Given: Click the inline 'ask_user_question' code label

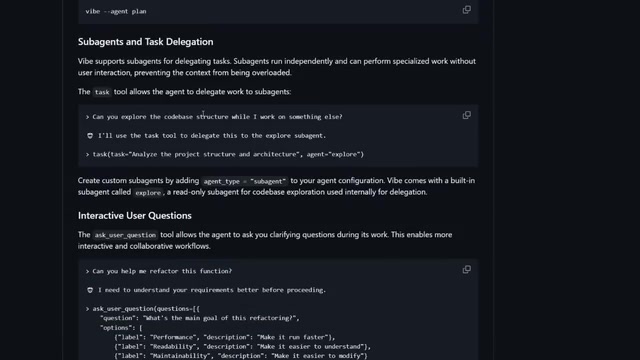Looking at the screenshot, I should (125, 235).
